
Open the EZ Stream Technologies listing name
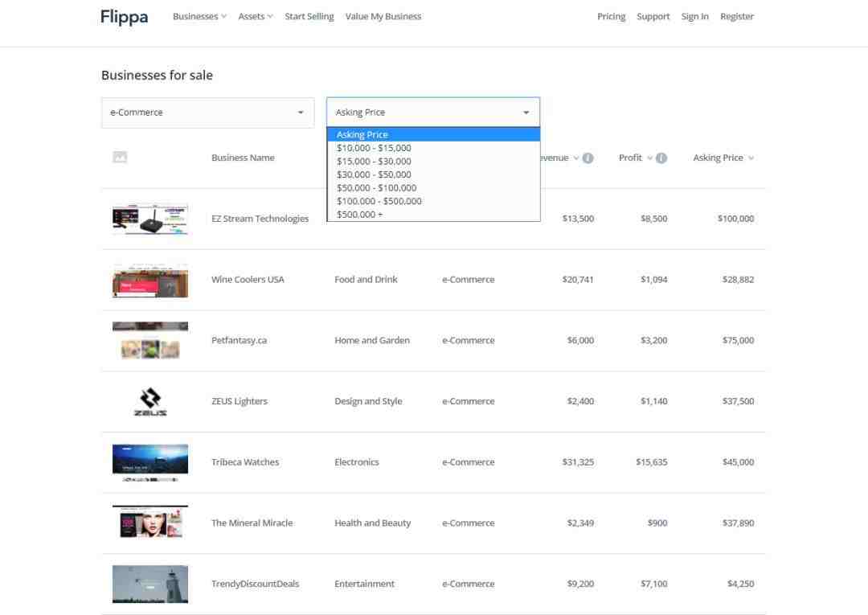pyautogui.click(x=260, y=219)
